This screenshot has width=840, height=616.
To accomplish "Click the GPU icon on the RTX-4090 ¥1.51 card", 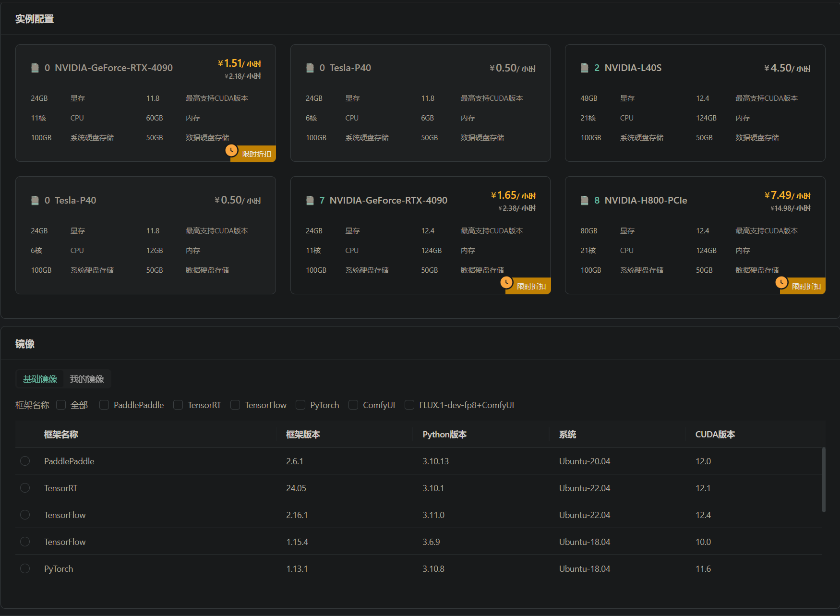I will coord(35,68).
